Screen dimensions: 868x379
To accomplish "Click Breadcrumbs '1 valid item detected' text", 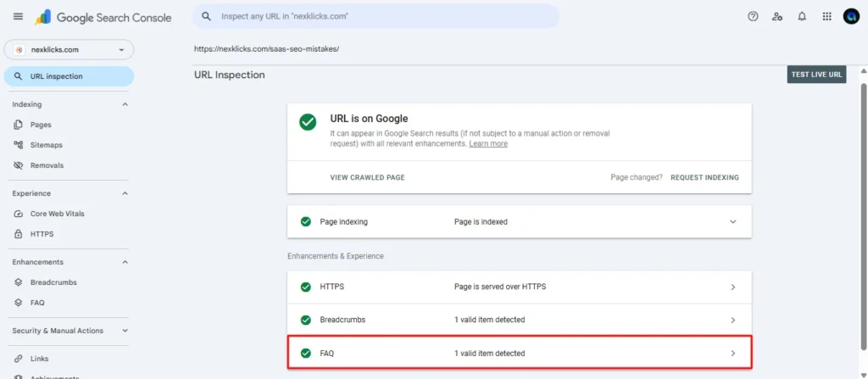I will 489,320.
